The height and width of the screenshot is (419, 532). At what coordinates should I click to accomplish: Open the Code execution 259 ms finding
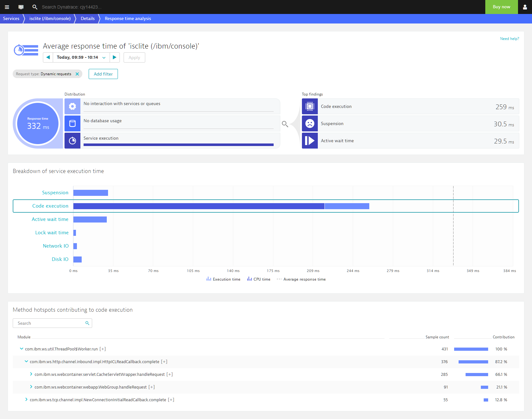click(411, 106)
